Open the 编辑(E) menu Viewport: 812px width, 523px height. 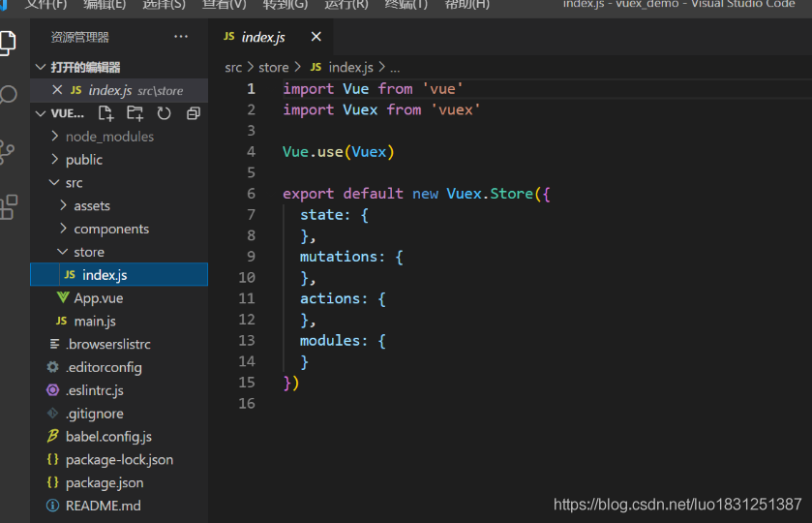tap(105, 4)
